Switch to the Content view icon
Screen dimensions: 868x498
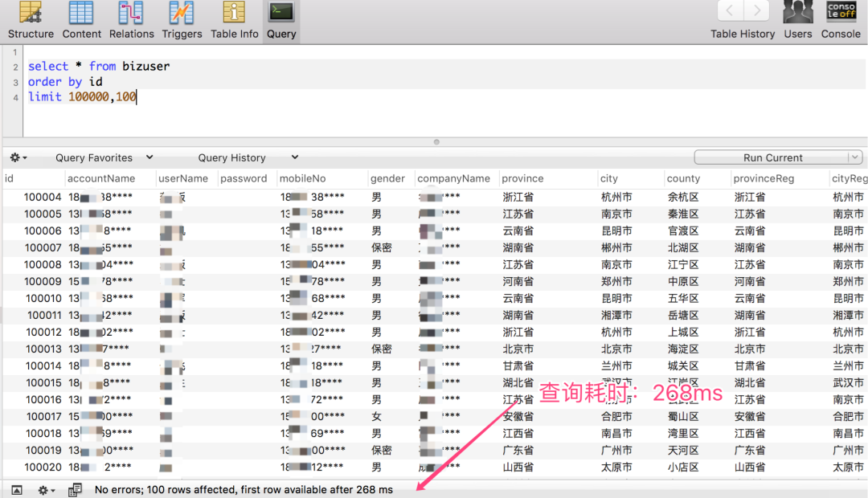(x=81, y=13)
